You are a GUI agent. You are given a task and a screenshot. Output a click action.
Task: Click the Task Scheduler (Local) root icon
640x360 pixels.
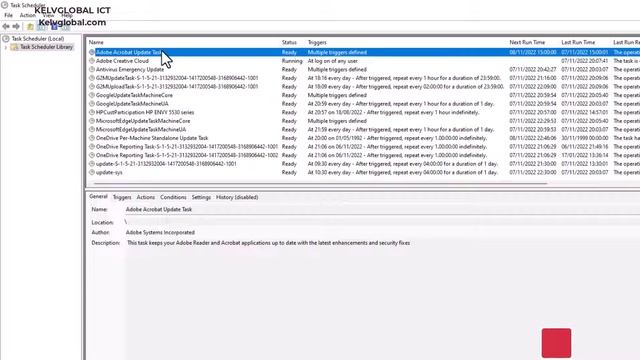coord(6,39)
